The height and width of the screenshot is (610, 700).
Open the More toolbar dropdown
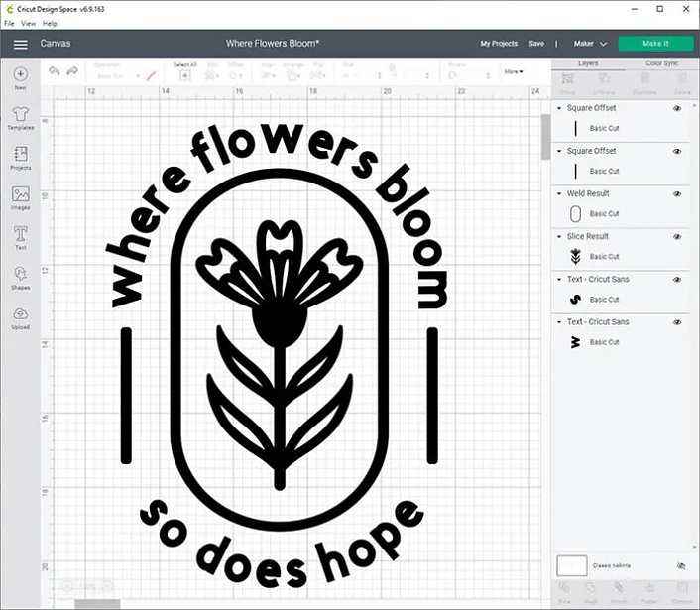click(x=514, y=71)
